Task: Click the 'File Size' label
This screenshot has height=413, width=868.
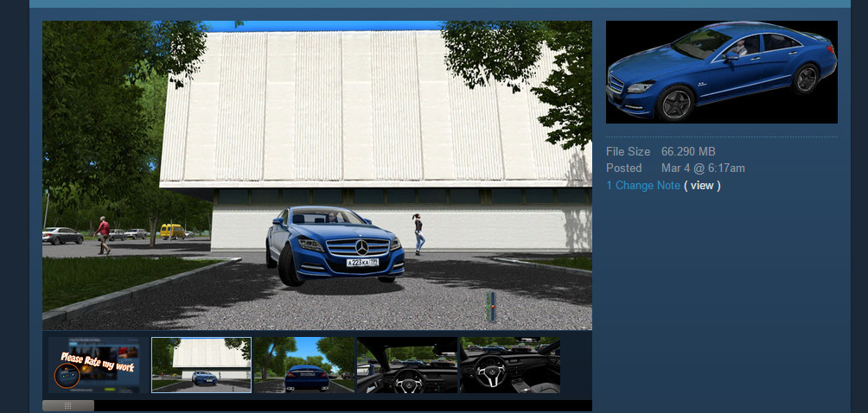Action: [x=629, y=151]
